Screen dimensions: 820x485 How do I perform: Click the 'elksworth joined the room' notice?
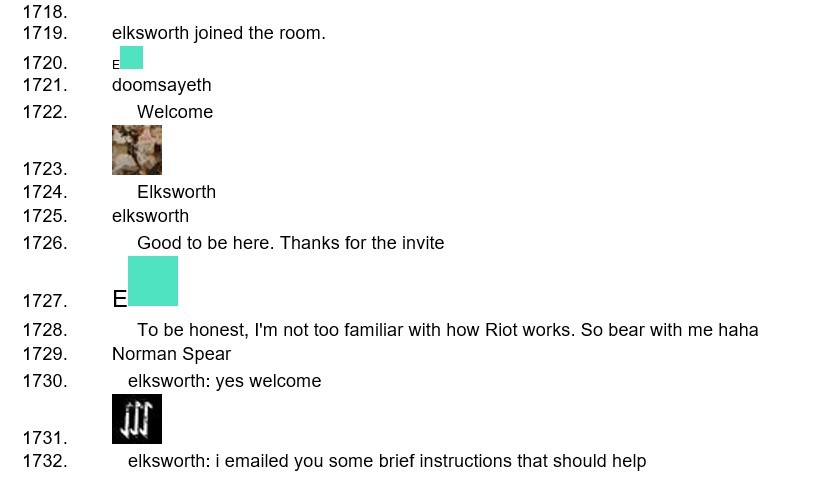point(218,33)
